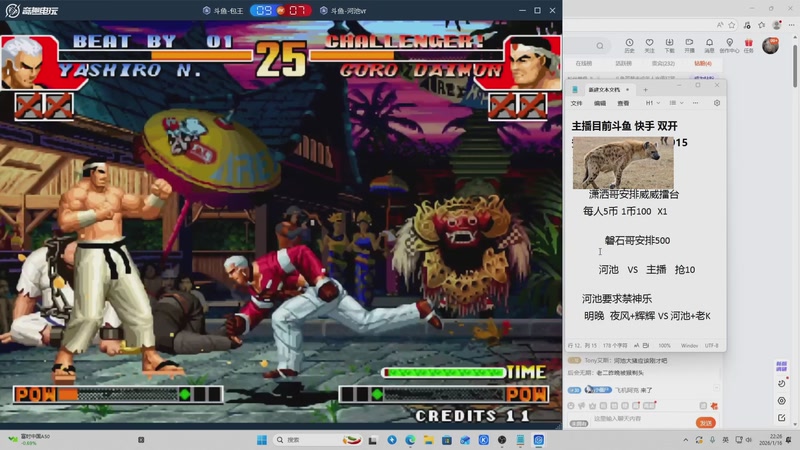Click the hyena image in Notepad
The height and width of the screenshot is (450, 800).
click(x=623, y=163)
